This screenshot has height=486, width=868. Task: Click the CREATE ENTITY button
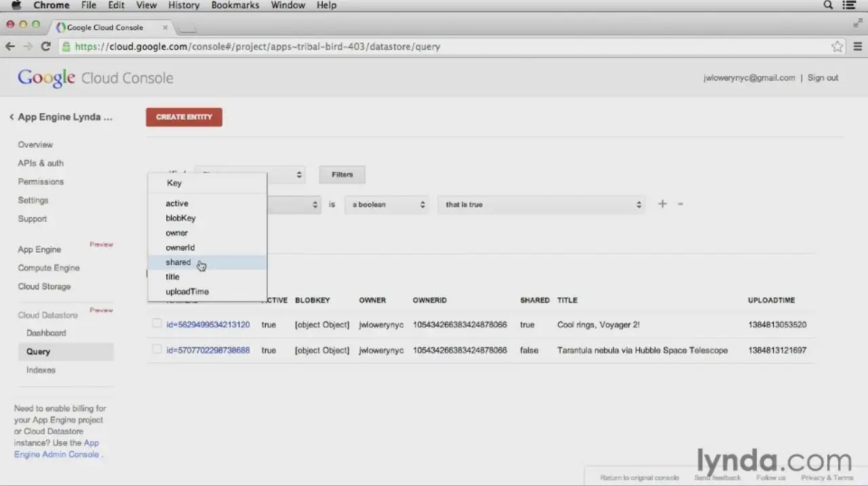(x=184, y=117)
